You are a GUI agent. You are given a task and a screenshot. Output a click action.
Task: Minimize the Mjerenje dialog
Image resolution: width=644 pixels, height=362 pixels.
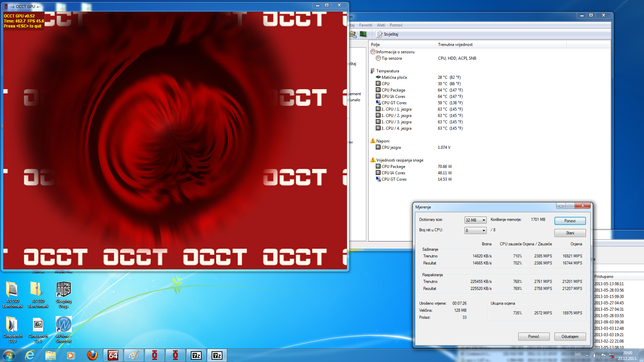coord(561,206)
